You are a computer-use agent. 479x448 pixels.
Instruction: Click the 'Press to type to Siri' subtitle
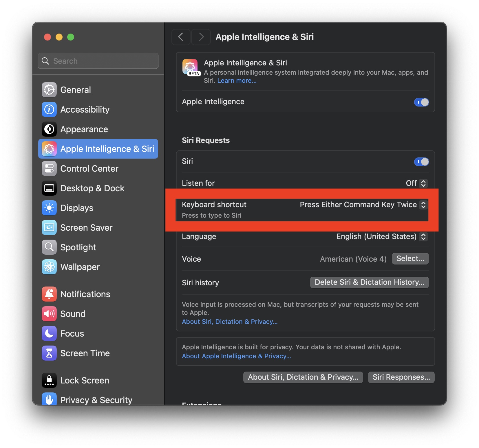tap(211, 215)
